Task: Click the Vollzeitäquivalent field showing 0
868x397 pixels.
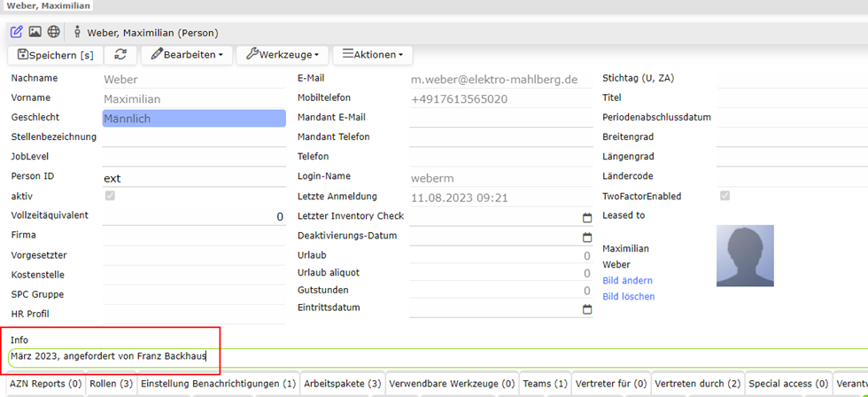Action: (x=194, y=216)
